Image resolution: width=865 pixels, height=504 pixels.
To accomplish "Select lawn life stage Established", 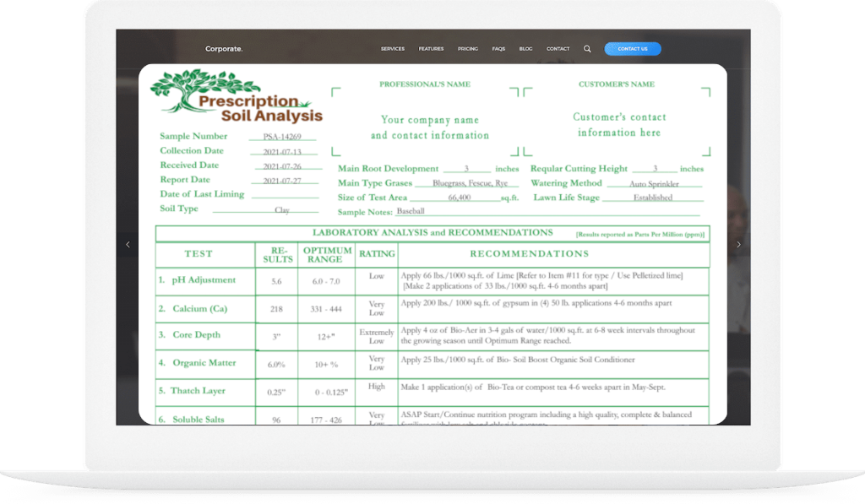I will (x=653, y=198).
